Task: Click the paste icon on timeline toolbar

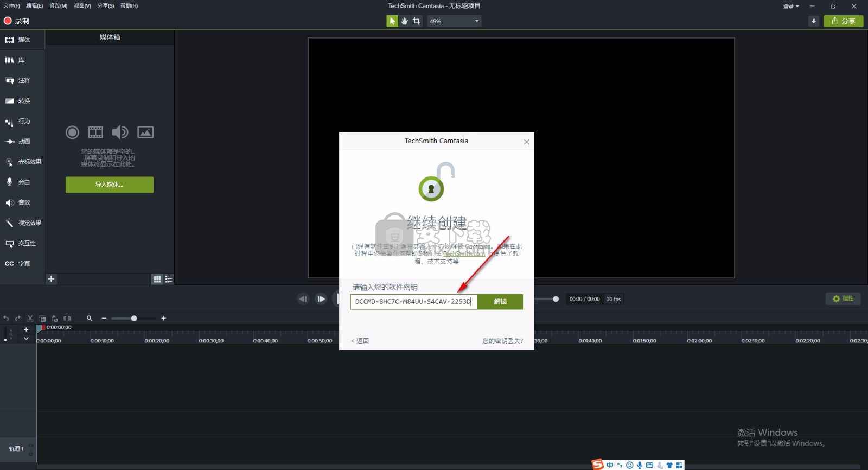Action: point(54,319)
